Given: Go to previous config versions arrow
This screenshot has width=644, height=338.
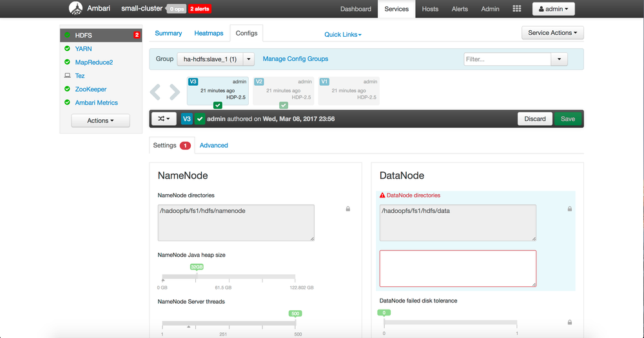Looking at the screenshot, I should click(x=155, y=92).
